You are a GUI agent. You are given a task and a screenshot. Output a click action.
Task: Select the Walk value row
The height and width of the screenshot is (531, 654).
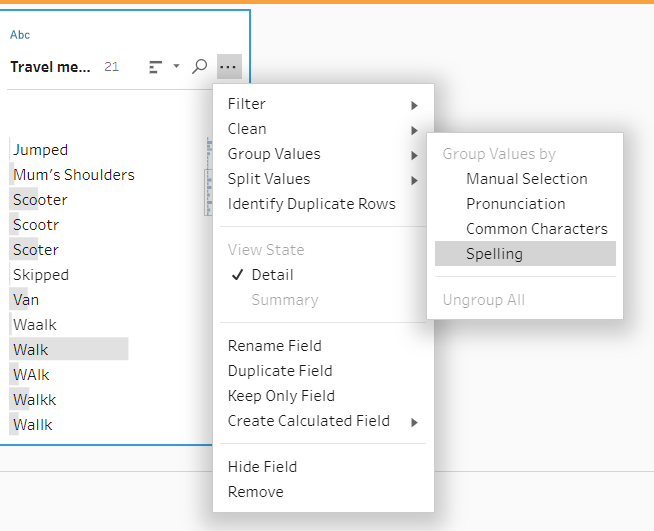point(31,350)
